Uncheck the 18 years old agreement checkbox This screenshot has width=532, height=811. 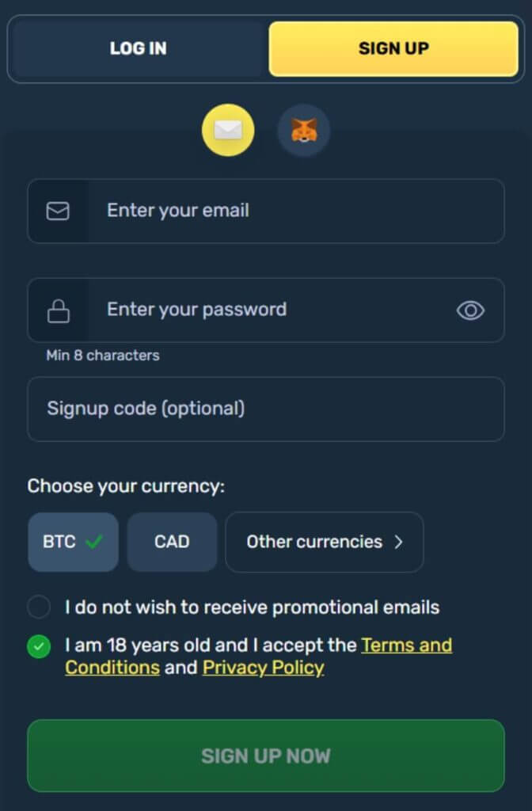pyautogui.click(x=39, y=646)
